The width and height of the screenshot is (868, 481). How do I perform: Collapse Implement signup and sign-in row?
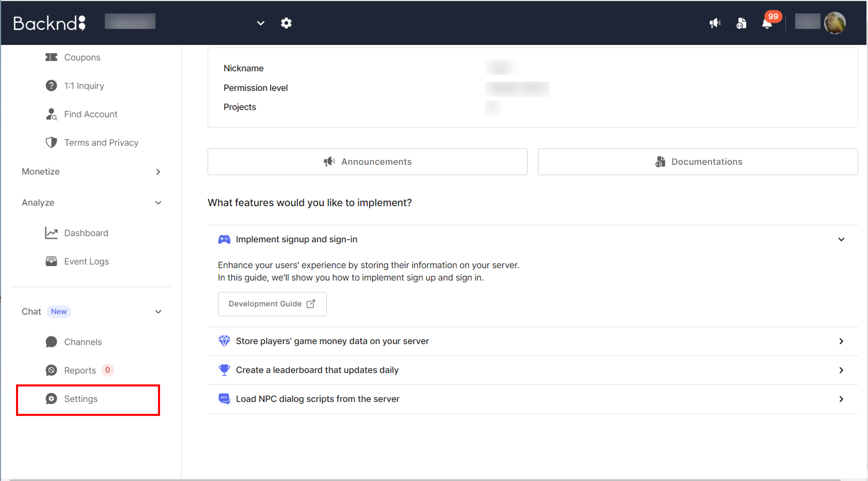click(x=533, y=239)
